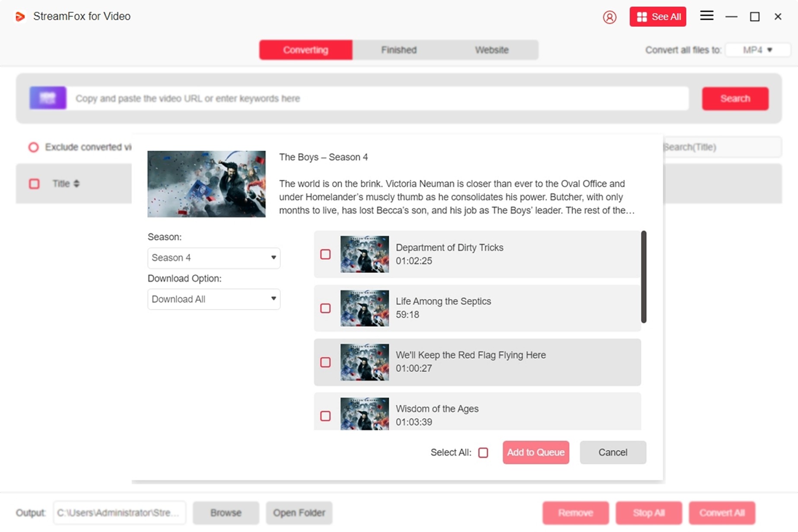Image resolution: width=798 pixels, height=532 pixels.
Task: Switch to the Finished tab
Action: coord(398,50)
